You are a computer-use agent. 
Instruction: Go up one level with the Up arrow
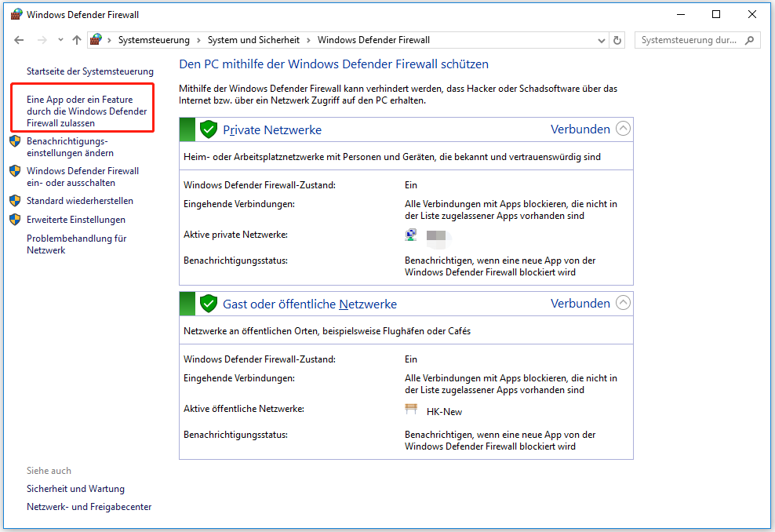[x=77, y=40]
